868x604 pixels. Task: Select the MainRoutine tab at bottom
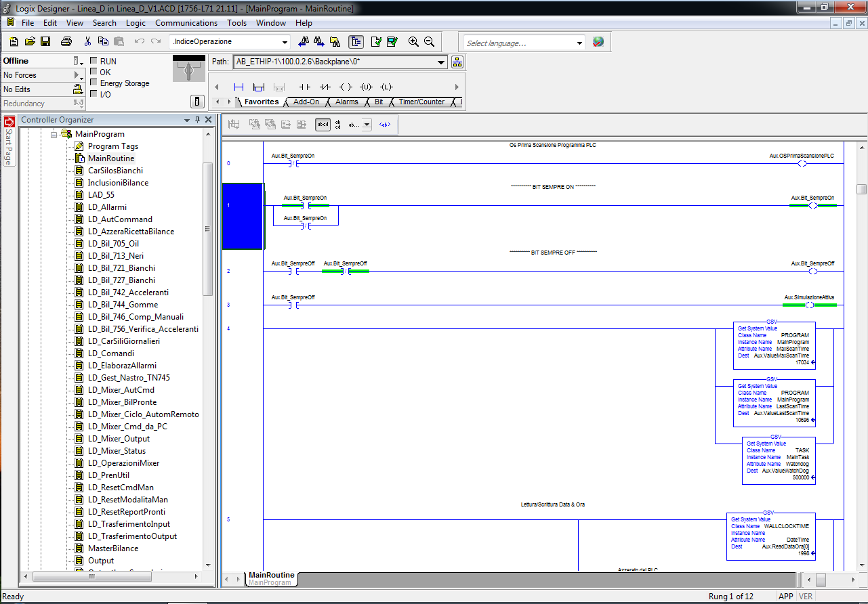[272, 575]
